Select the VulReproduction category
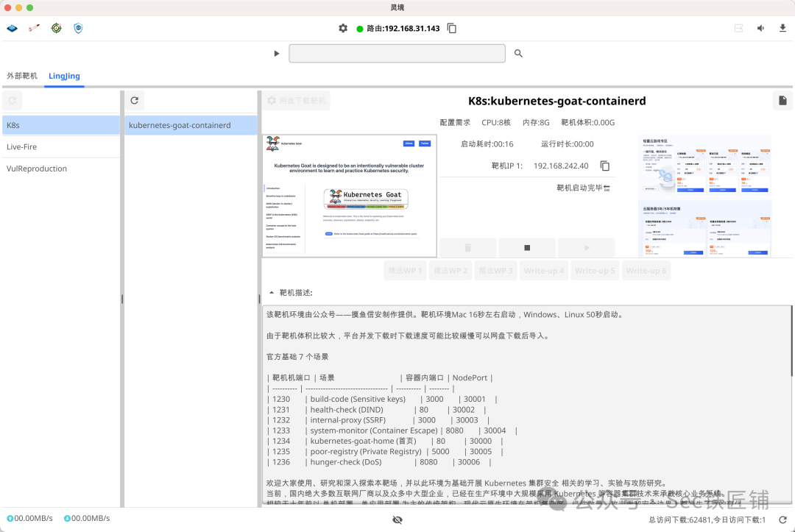This screenshot has height=532, width=795. tap(61, 169)
